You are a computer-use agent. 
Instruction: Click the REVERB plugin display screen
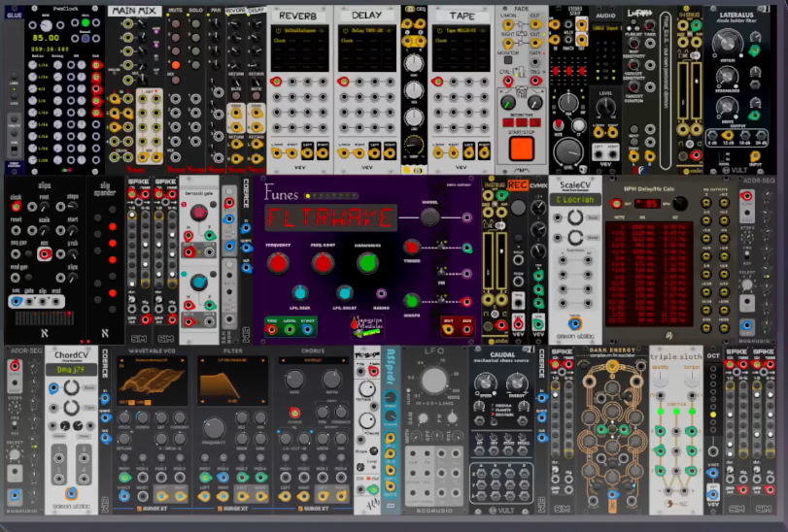pyautogui.click(x=299, y=50)
